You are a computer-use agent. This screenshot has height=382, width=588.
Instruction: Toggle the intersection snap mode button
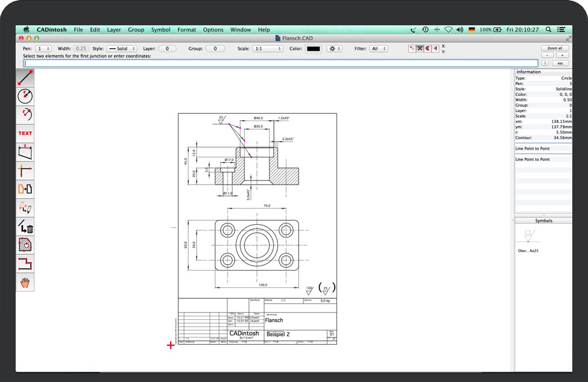point(420,48)
